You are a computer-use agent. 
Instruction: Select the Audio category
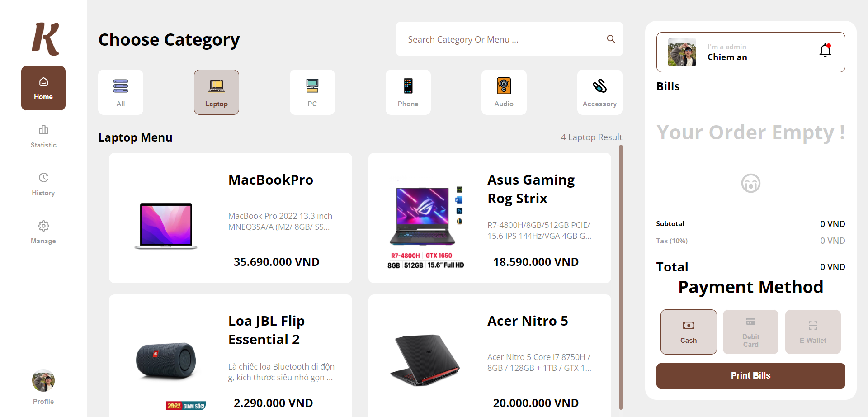(x=504, y=92)
